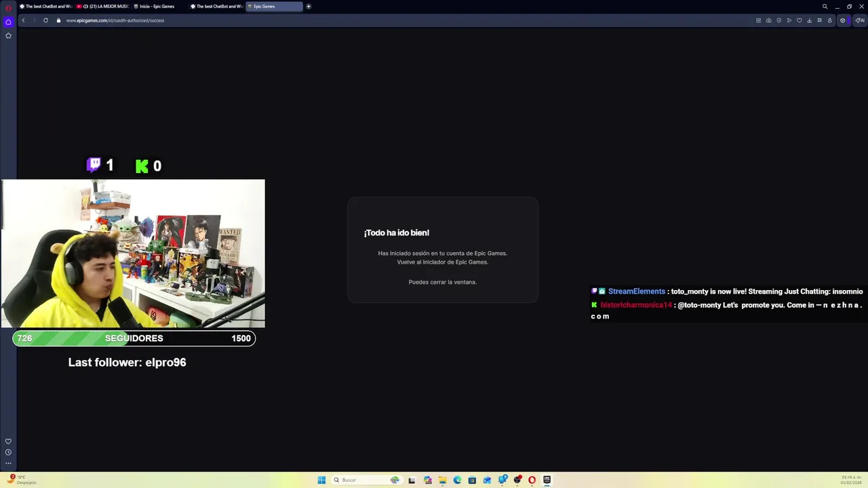Open tab search magnifier icon

coord(825,6)
